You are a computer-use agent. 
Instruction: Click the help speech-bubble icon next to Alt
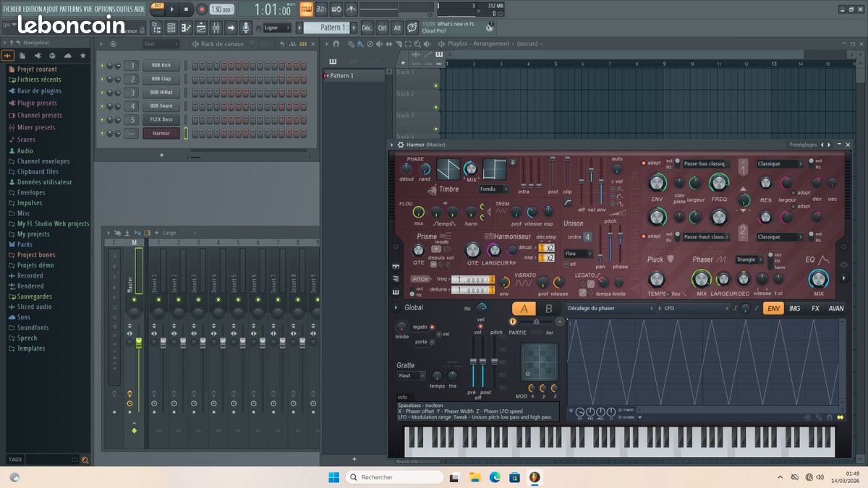[x=412, y=28]
